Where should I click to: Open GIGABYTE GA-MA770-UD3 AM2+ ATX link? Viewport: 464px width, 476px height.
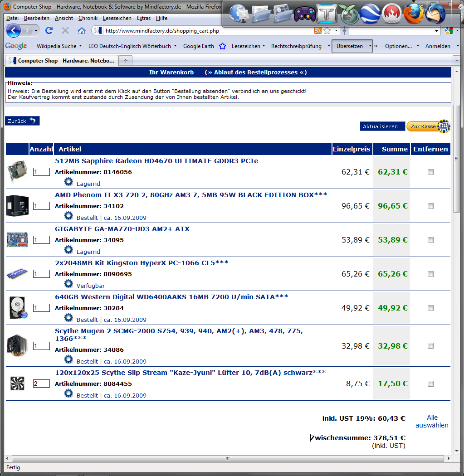click(122, 229)
